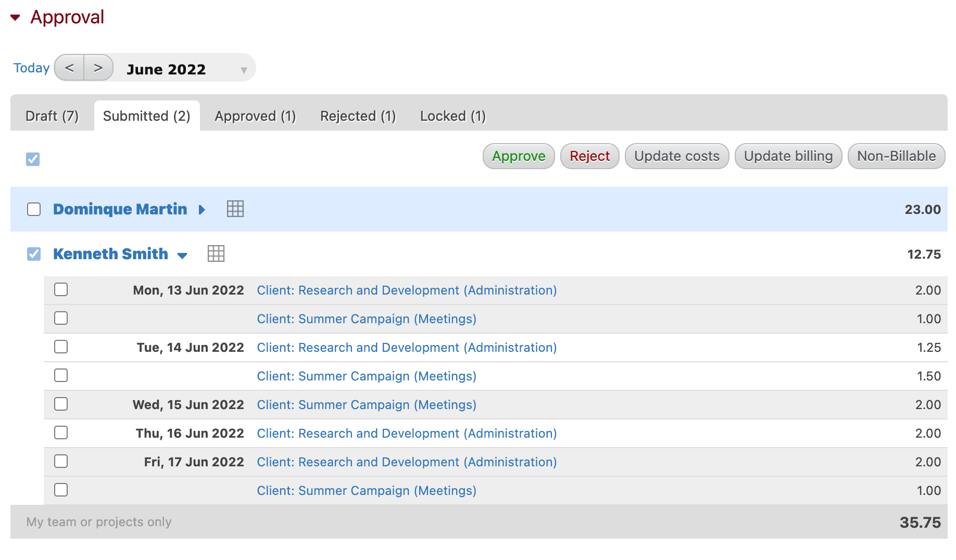Uncheck Kenneth Smith's row checkbox
Image resolution: width=956 pixels, height=560 pixels.
[33, 253]
